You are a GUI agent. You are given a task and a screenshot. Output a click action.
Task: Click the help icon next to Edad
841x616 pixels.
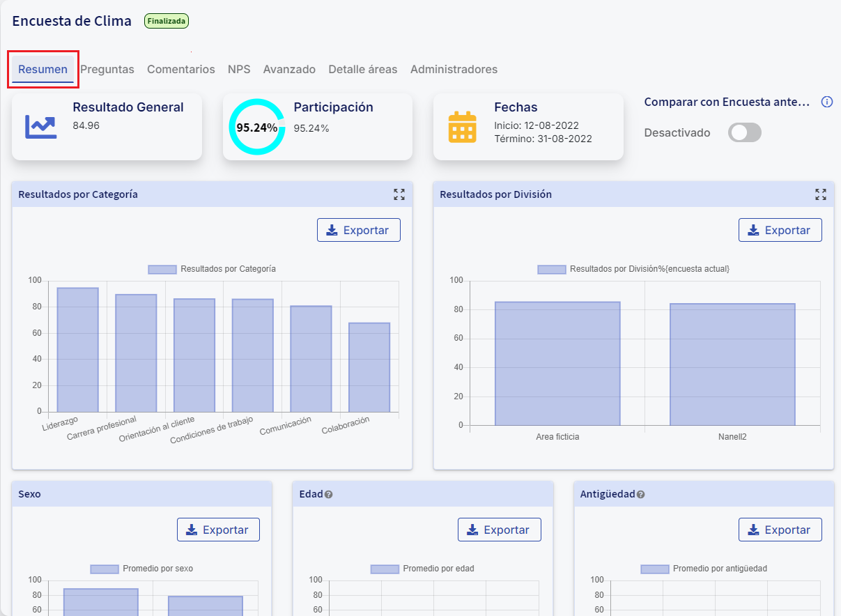point(329,495)
